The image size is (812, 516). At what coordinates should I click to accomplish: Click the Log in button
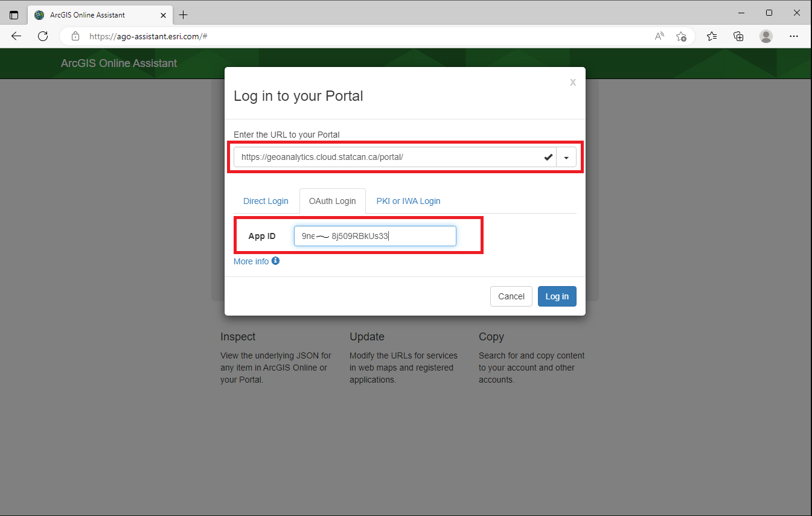click(557, 296)
